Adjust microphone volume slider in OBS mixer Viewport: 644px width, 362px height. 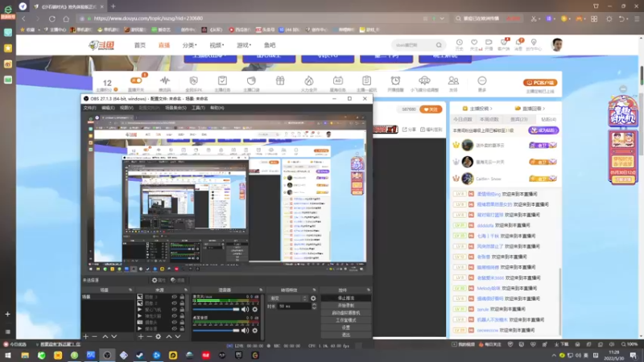216,310
